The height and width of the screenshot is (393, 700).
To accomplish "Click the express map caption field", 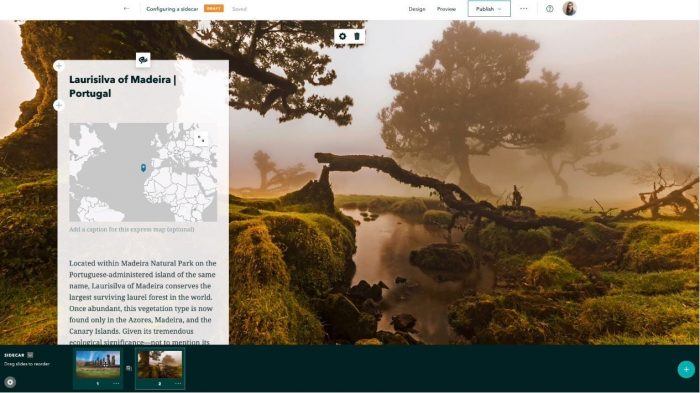I will 132,230.
